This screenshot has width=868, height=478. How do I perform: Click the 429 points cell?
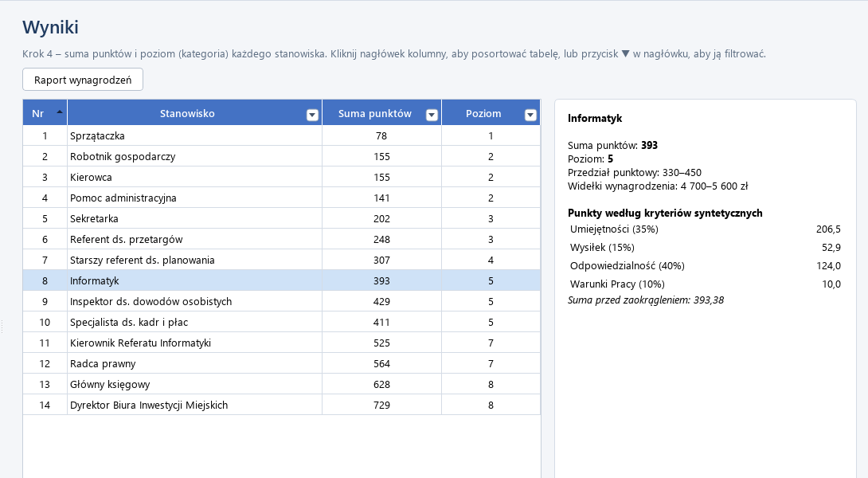[x=381, y=301]
